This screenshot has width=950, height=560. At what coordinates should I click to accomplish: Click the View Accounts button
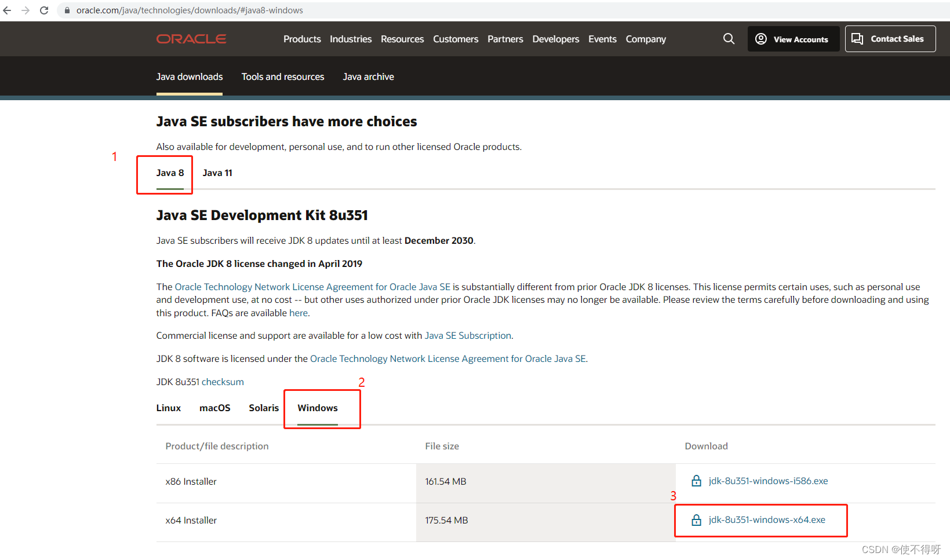(x=793, y=39)
